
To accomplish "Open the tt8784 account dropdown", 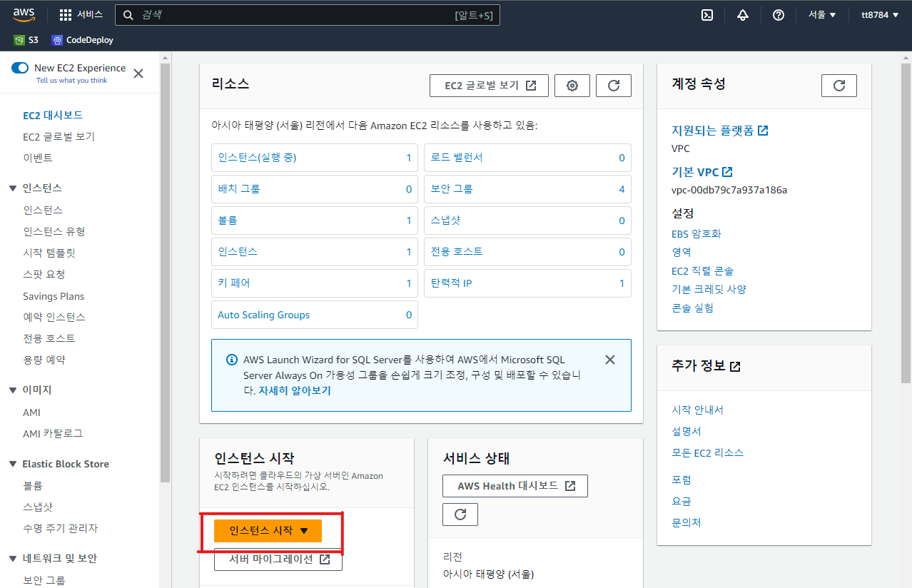I will (x=880, y=15).
